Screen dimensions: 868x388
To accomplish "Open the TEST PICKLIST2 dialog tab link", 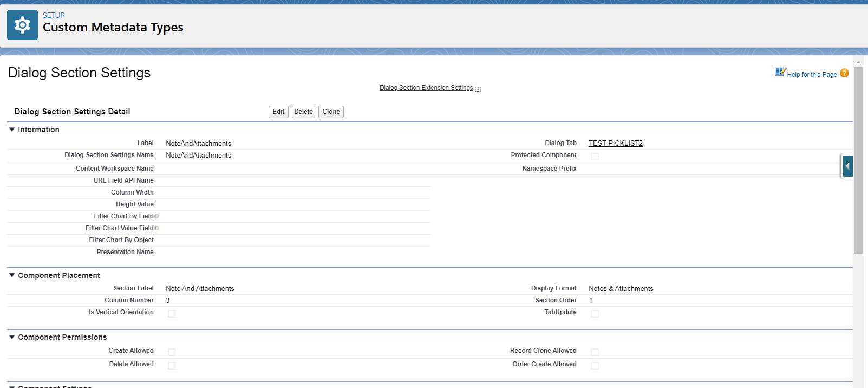I will (616, 144).
